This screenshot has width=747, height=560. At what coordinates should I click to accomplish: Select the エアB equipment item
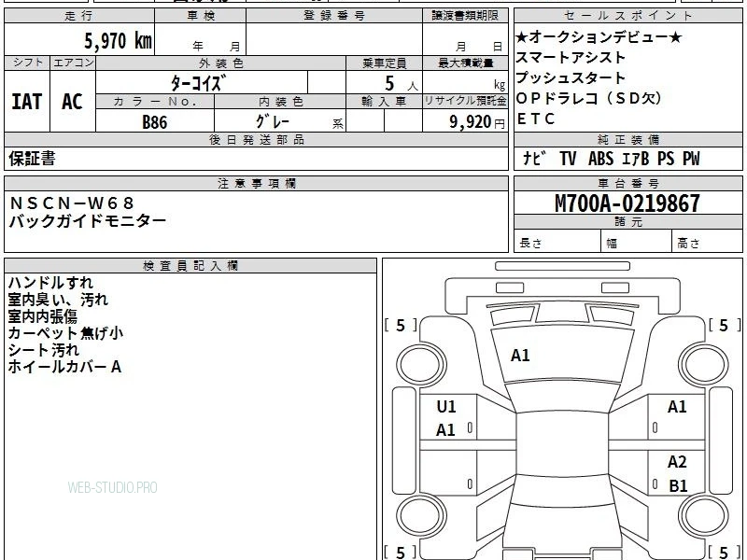click(635, 159)
